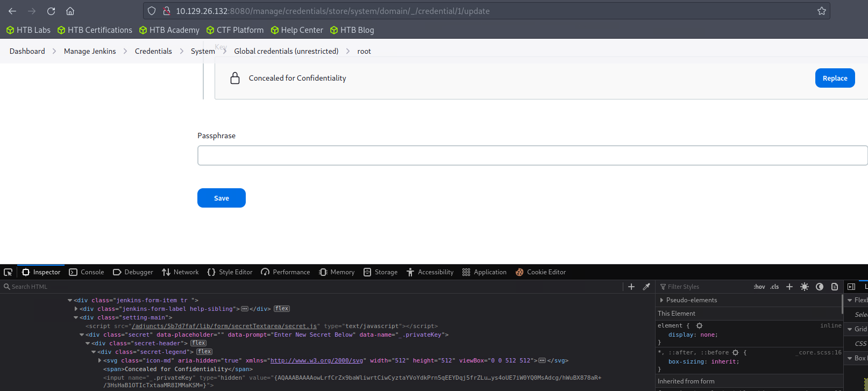Open Global credentials (unrestricted) breadcrumb
This screenshot has height=391, width=868.
coord(286,51)
